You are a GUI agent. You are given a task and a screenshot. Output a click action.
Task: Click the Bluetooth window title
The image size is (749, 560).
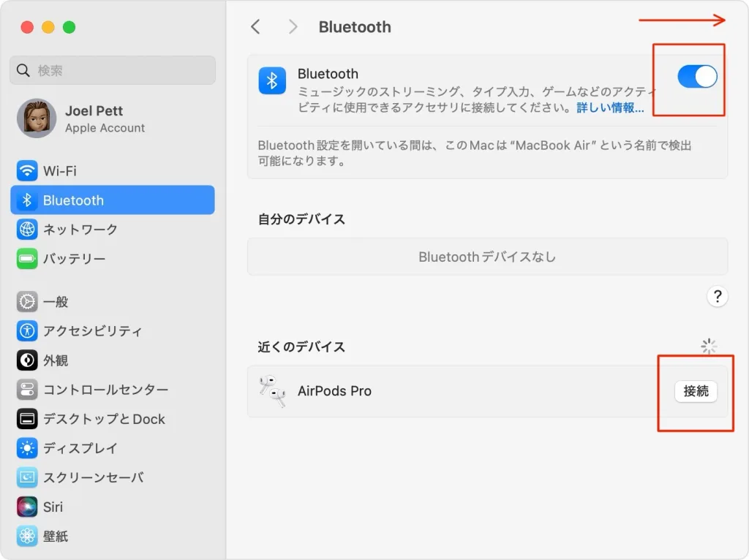pos(355,27)
